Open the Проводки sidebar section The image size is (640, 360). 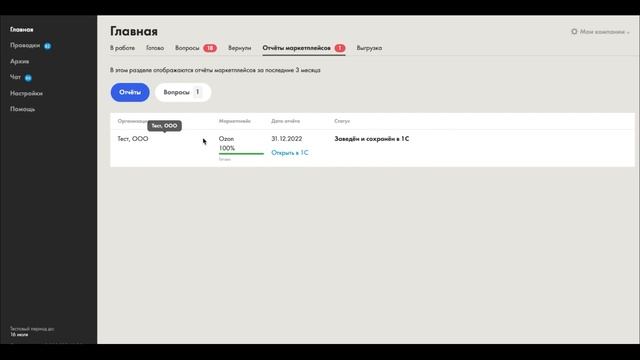point(25,45)
